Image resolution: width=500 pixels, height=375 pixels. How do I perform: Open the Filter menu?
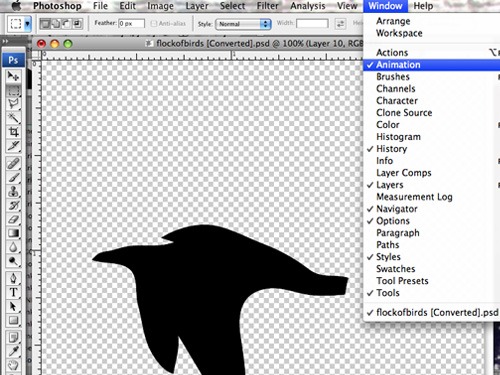pyautogui.click(x=267, y=6)
